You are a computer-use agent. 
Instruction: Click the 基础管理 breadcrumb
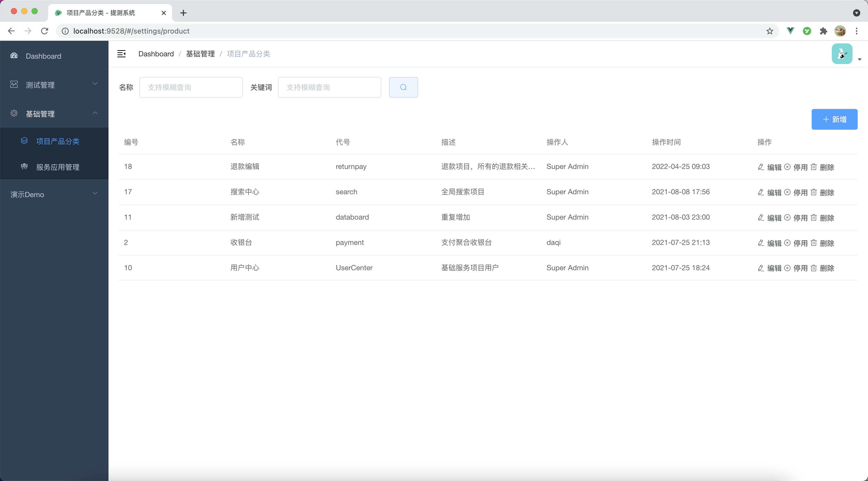point(200,54)
